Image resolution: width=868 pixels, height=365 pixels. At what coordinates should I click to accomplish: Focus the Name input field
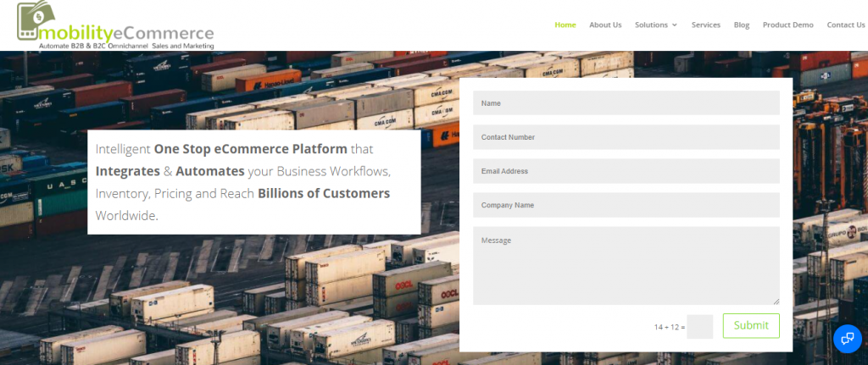(626, 102)
